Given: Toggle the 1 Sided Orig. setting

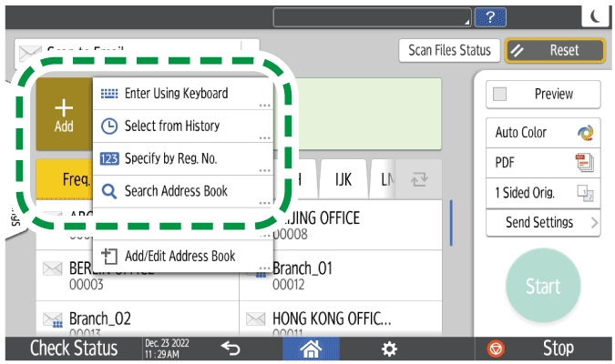Looking at the screenshot, I should (543, 192).
